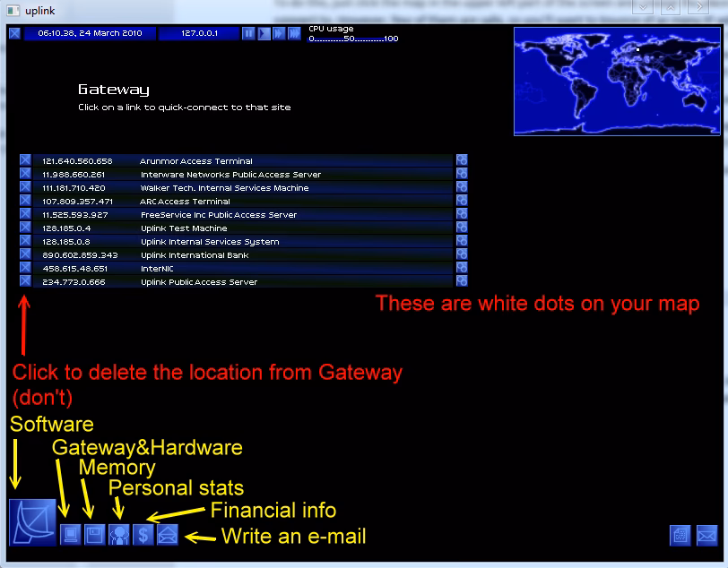The height and width of the screenshot is (568, 728).
Task: Click map icon beside FreeService Inc row
Action: tap(462, 214)
